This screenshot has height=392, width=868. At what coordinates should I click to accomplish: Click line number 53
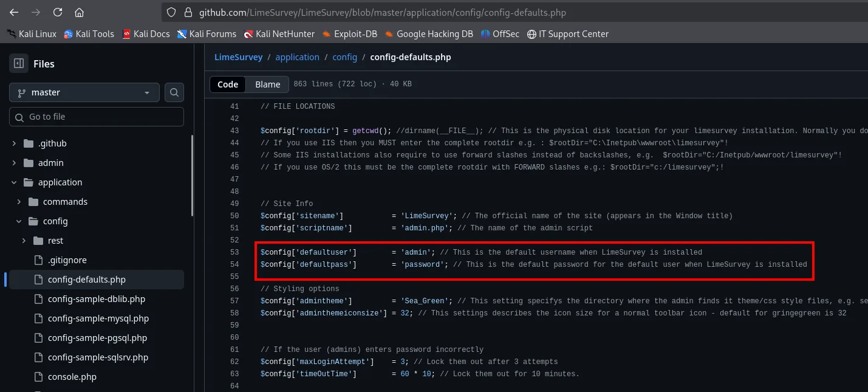tap(234, 252)
